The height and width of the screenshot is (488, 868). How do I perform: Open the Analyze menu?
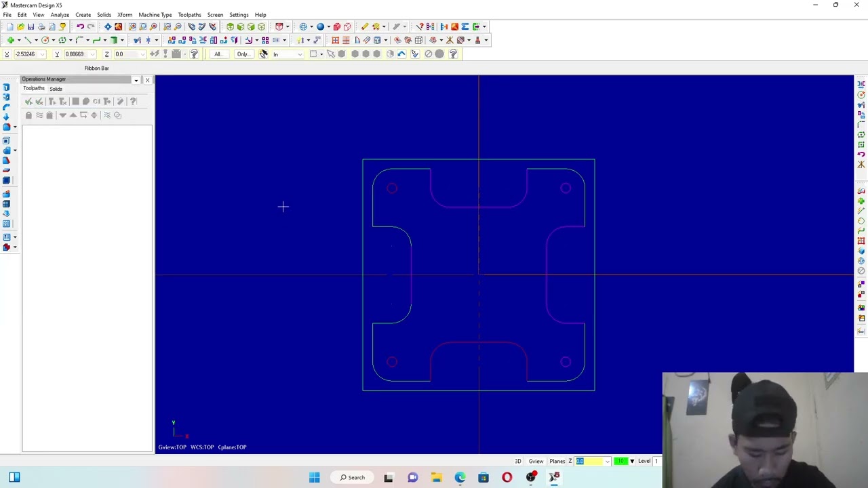click(x=60, y=14)
